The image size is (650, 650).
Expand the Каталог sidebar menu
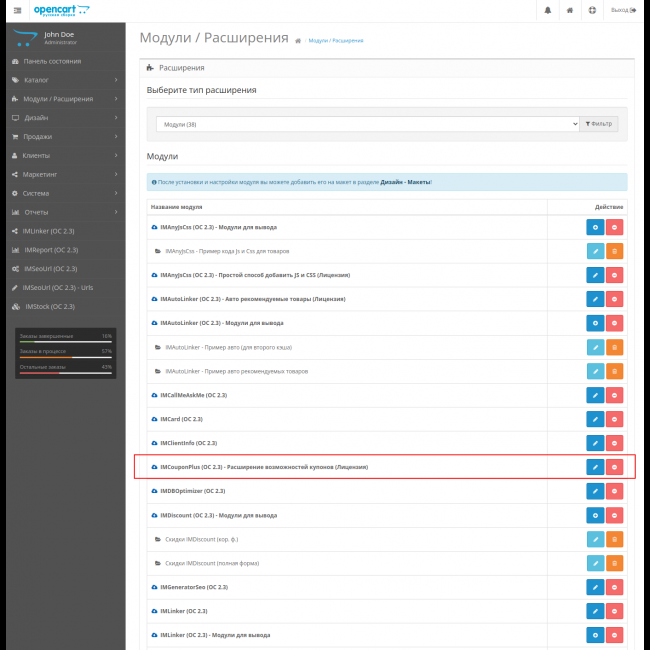click(62, 80)
